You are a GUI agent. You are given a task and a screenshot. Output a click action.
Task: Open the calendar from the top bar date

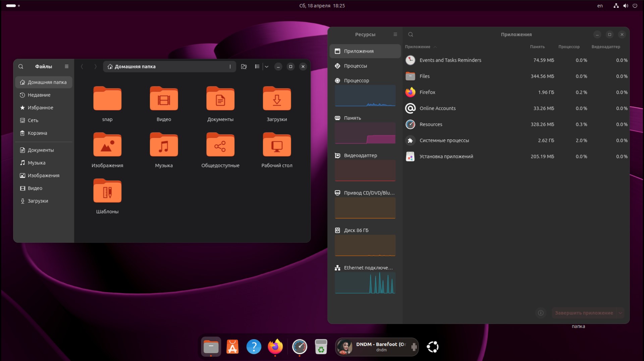click(x=322, y=5)
